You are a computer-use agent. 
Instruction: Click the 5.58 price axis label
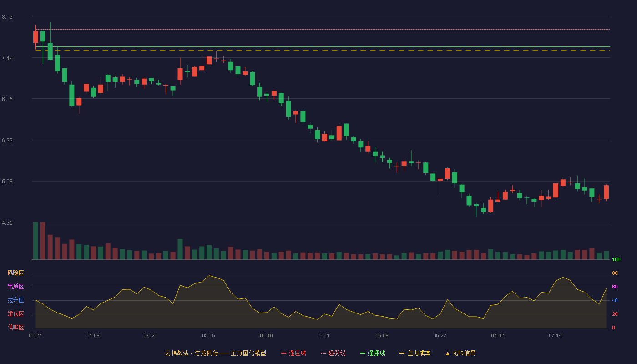click(7, 182)
